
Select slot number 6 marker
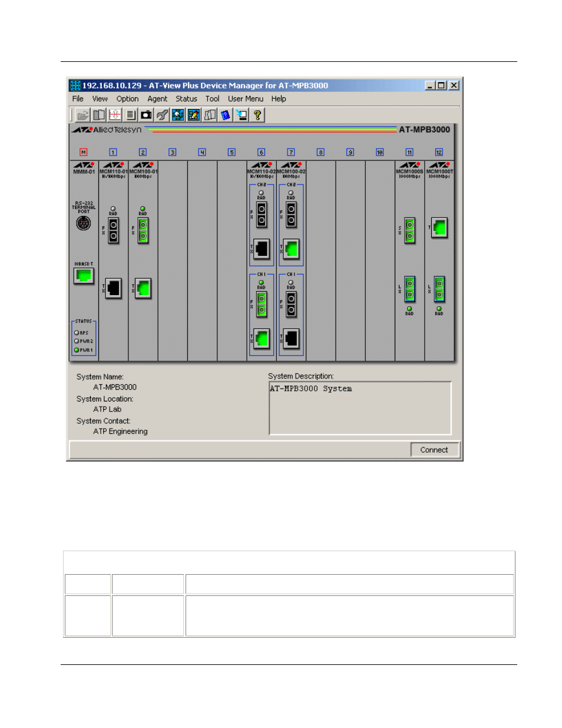pyautogui.click(x=262, y=152)
